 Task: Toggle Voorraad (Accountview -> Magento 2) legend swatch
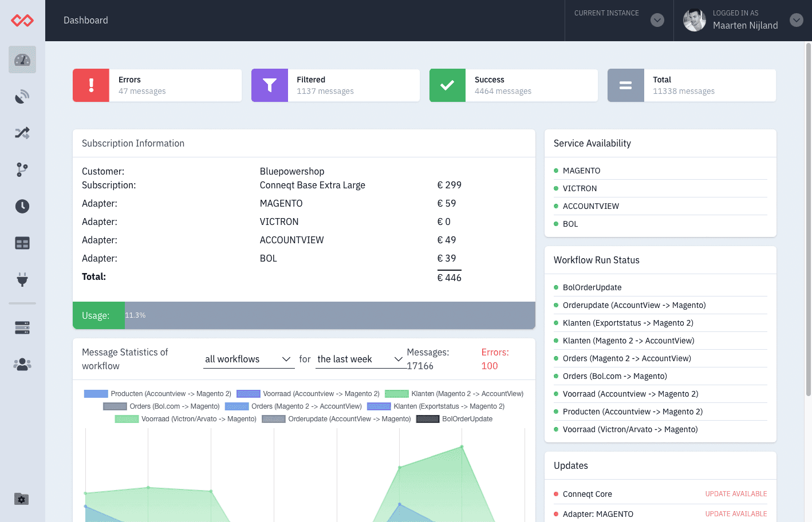[x=249, y=394]
